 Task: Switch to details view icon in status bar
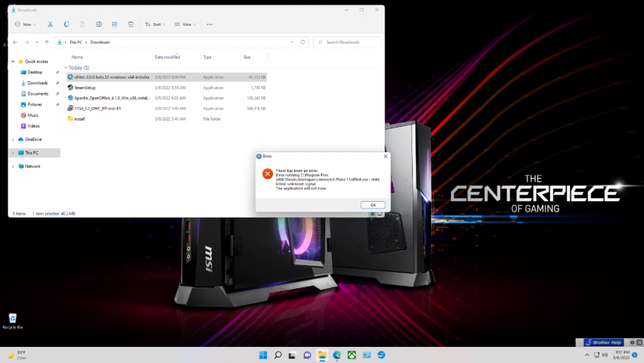pos(372,214)
